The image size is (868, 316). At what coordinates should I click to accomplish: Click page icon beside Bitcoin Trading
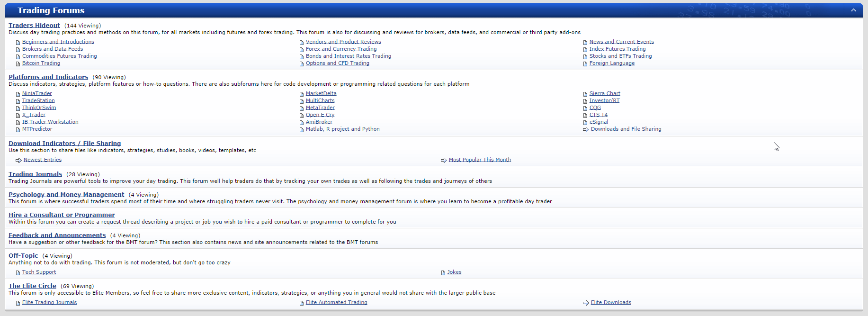coord(18,64)
